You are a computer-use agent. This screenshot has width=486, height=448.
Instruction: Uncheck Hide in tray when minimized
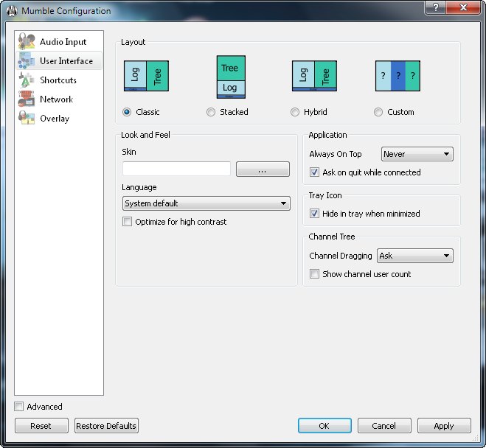click(314, 214)
